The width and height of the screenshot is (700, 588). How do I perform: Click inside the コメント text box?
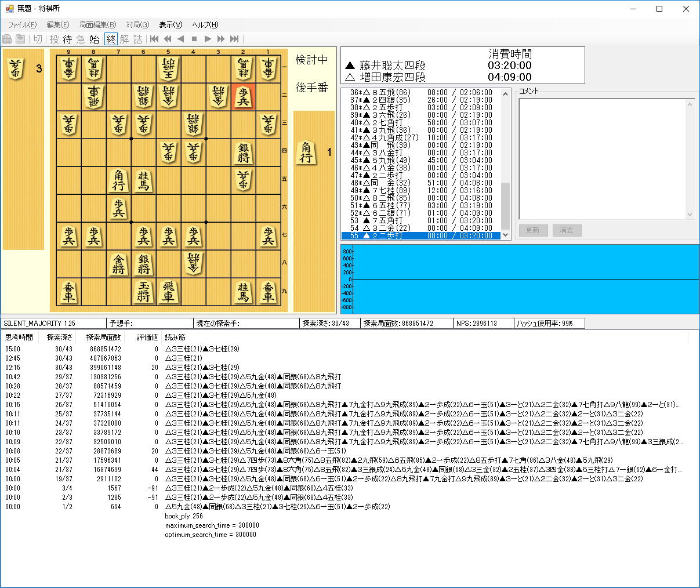pyautogui.click(x=603, y=158)
